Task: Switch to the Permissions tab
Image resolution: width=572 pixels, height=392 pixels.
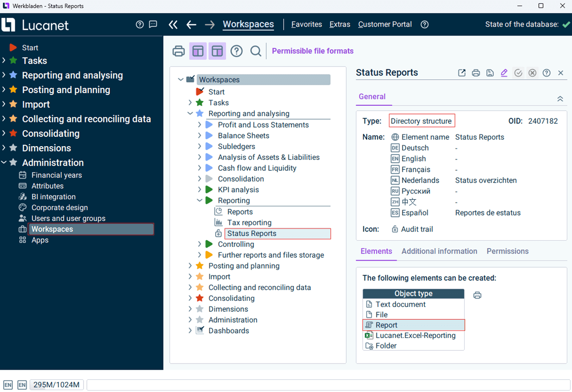Action: 507,251
